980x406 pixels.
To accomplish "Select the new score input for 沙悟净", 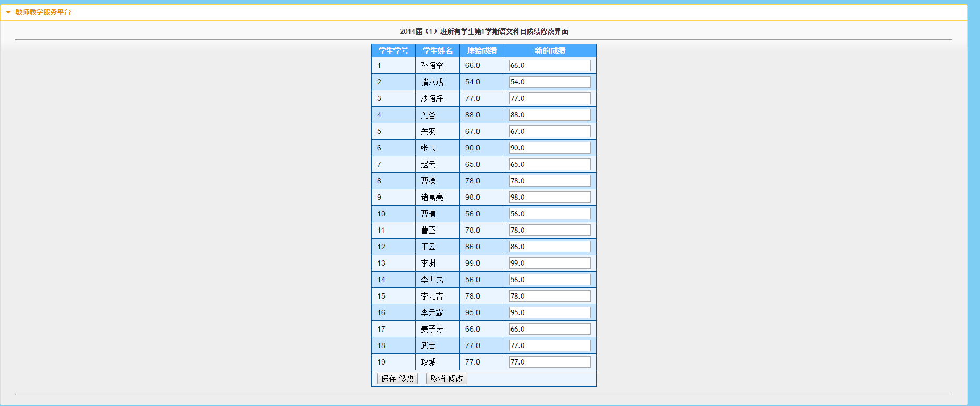I will (x=550, y=98).
